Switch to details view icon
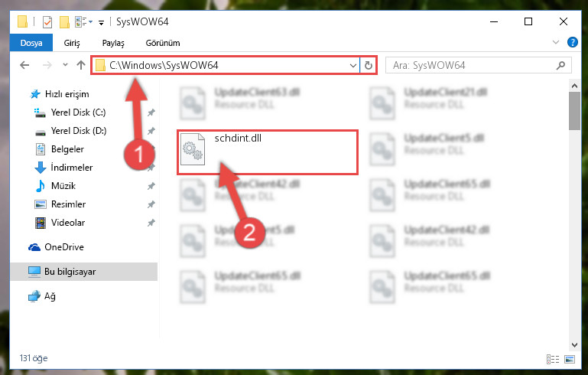The height and width of the screenshot is (375, 588). [x=552, y=359]
